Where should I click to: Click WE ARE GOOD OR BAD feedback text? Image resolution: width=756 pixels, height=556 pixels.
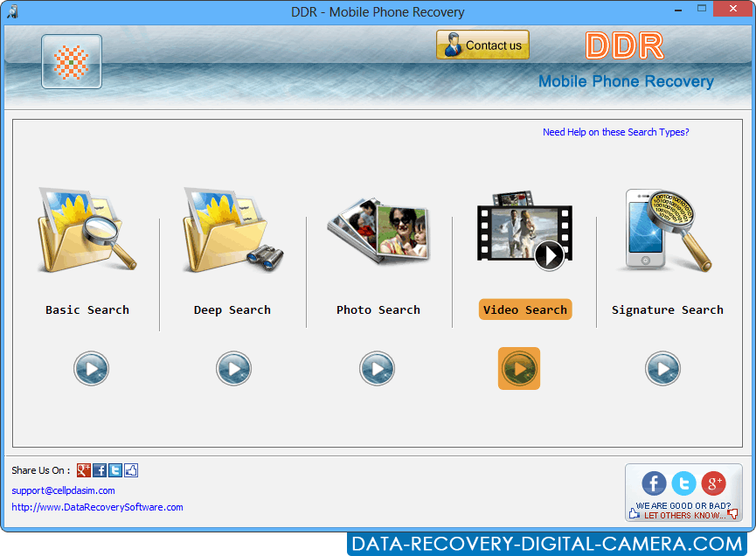[x=683, y=506]
